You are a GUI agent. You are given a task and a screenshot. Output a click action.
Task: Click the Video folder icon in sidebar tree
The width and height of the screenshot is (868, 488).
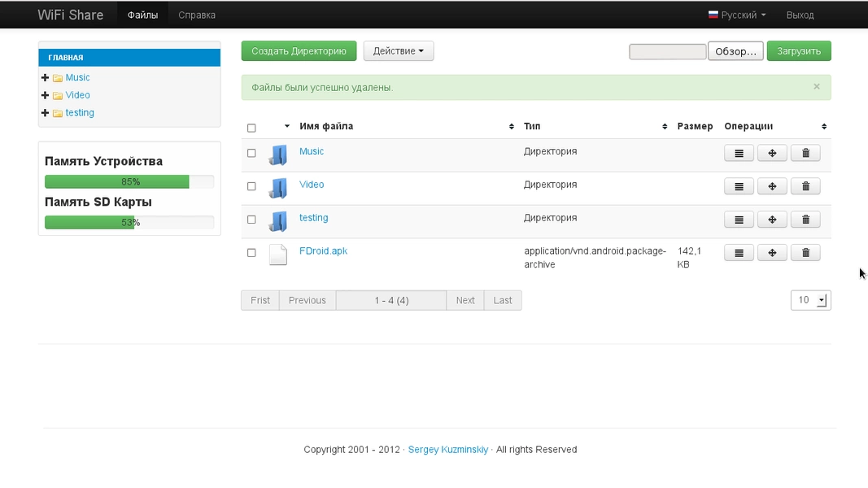[58, 96]
